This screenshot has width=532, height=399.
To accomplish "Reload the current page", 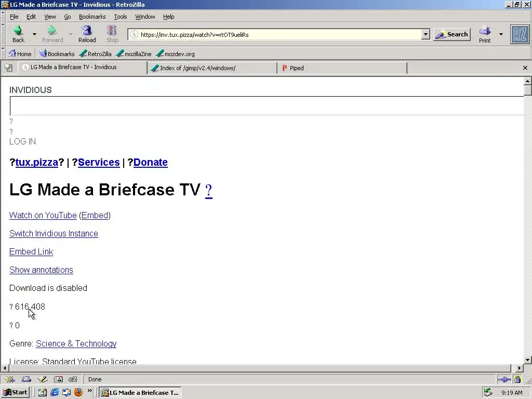I will click(87, 34).
